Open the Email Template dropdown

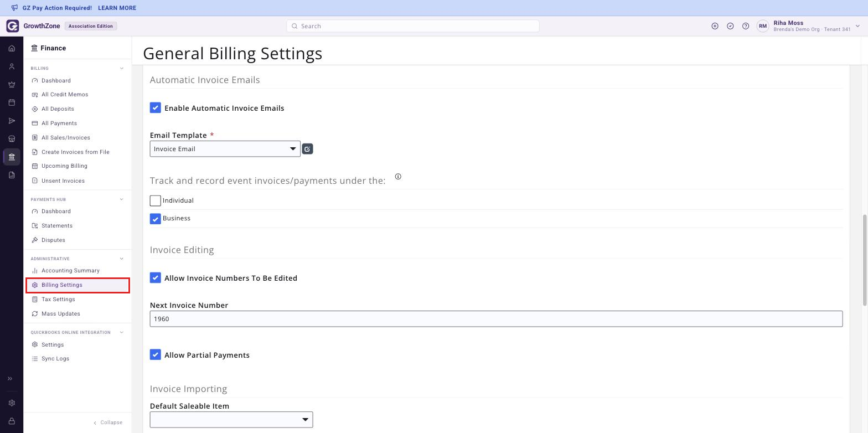click(x=225, y=149)
